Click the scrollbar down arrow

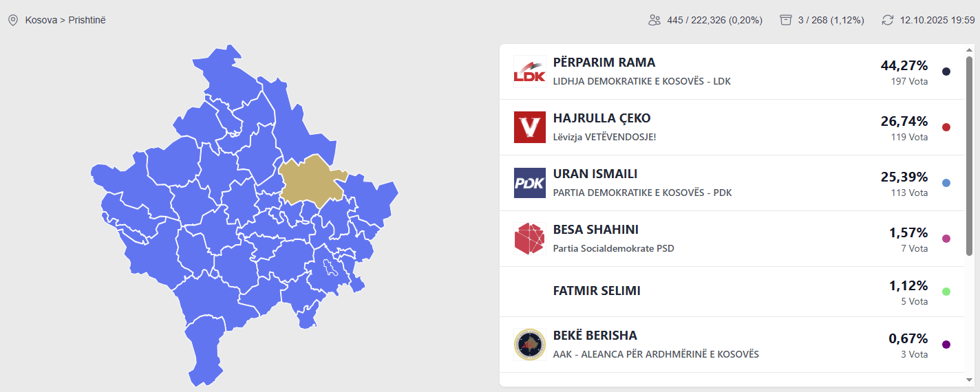pyautogui.click(x=970, y=380)
